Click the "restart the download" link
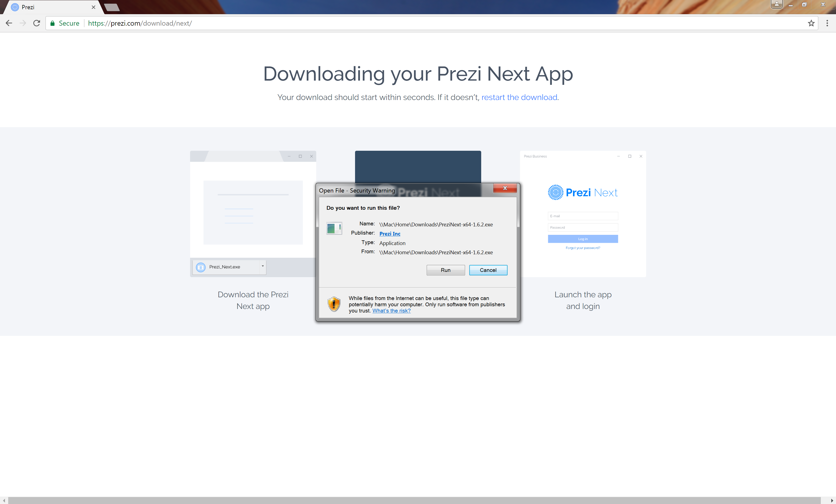836x504 pixels. 519,97
